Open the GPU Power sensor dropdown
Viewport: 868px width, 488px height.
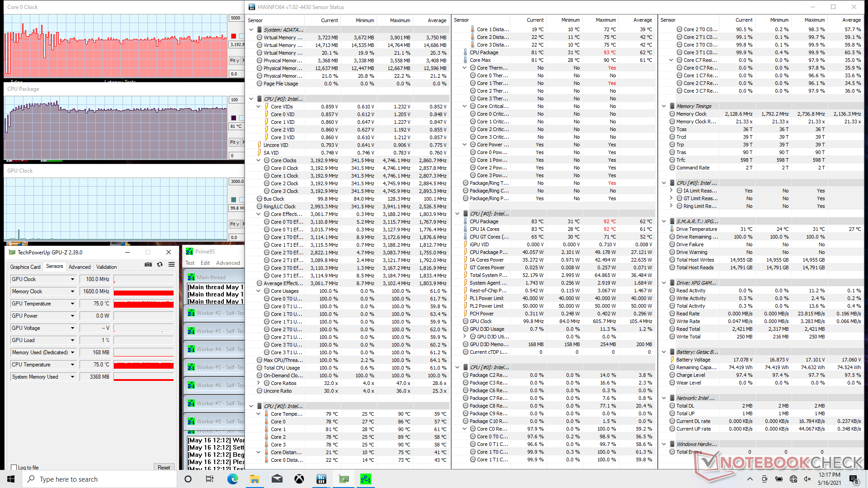72,316
